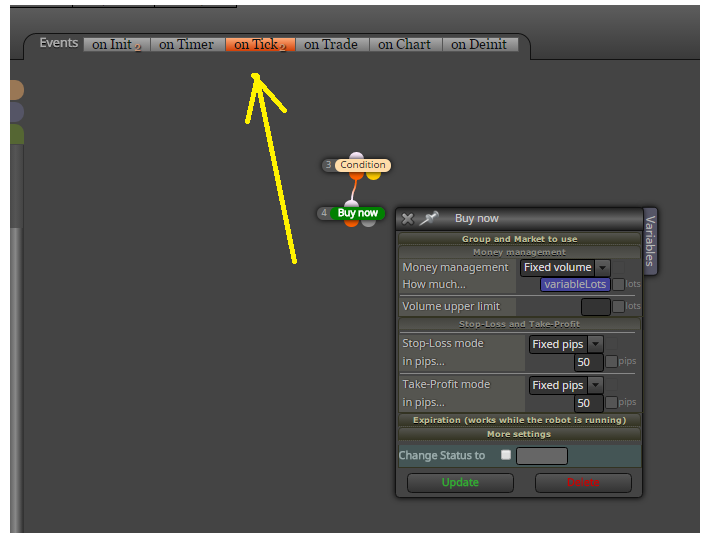Click the Condition block's top input connector
Viewport: 713px width, 554px height.
click(356, 156)
